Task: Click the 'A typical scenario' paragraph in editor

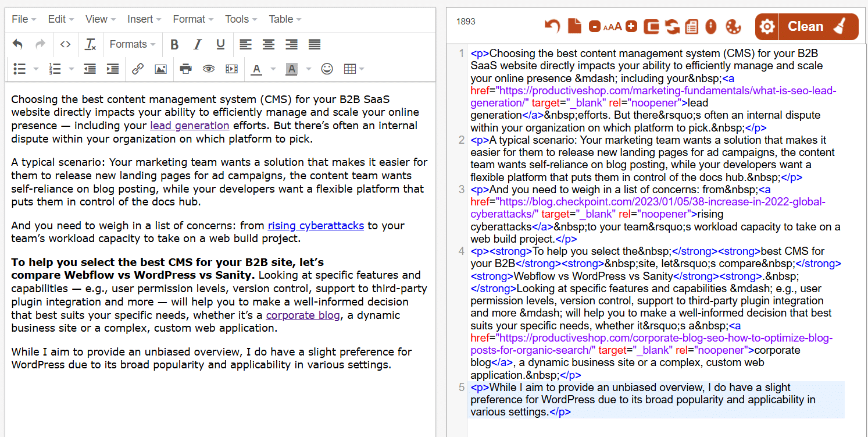Action: click(x=219, y=182)
